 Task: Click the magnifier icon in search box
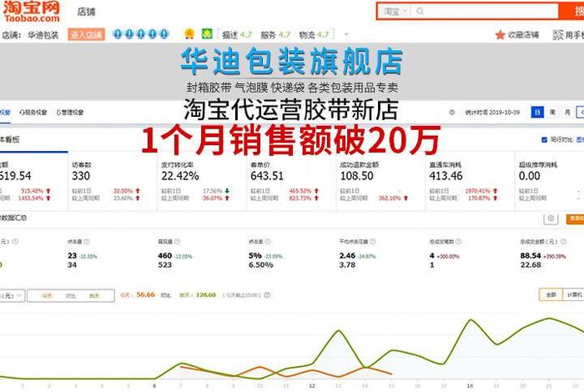tap(420, 12)
